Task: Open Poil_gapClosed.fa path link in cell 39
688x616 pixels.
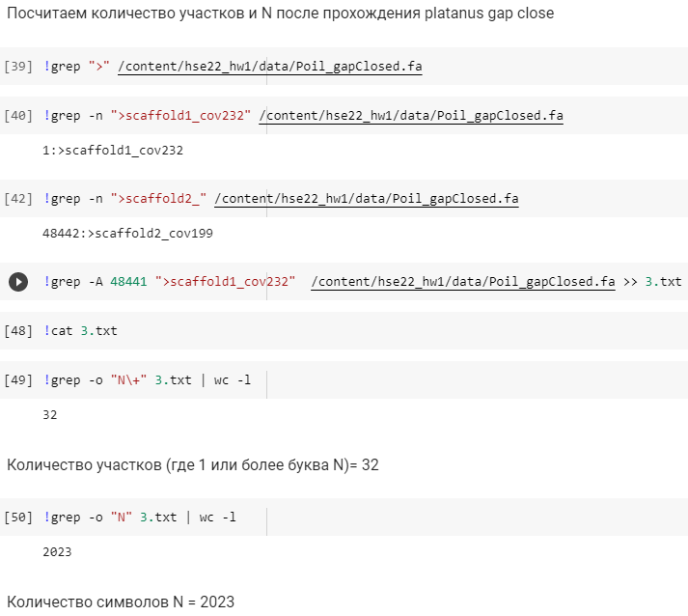Action: pyautogui.click(x=270, y=67)
